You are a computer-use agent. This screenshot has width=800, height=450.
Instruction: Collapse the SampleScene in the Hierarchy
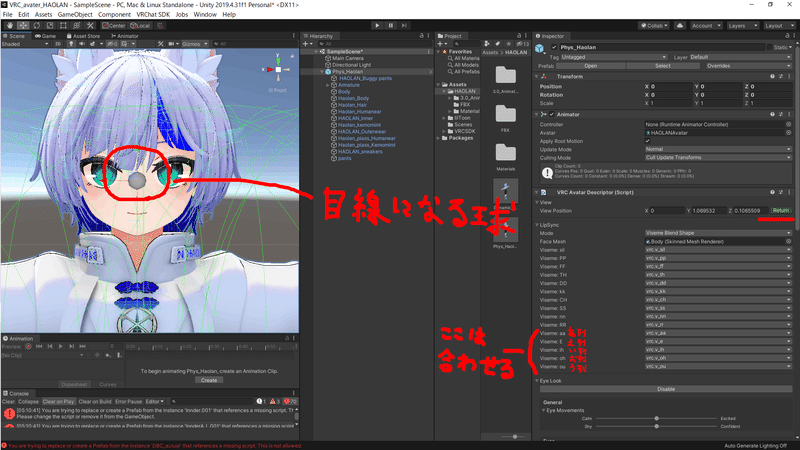[316, 52]
